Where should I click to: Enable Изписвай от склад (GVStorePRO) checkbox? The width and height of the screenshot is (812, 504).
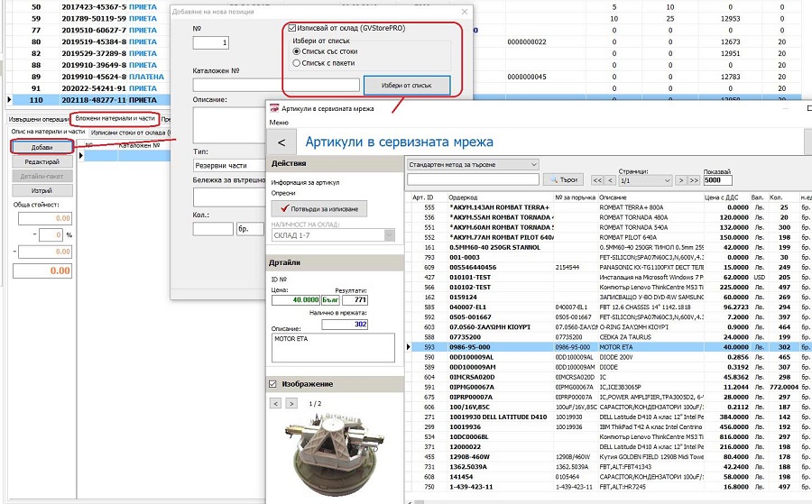point(292,28)
